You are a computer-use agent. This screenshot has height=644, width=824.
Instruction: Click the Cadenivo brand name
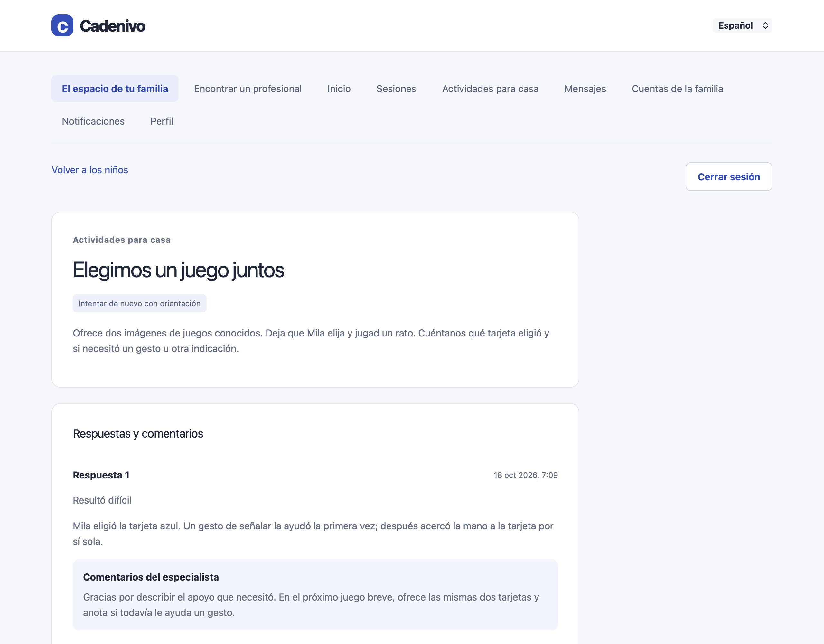click(112, 26)
